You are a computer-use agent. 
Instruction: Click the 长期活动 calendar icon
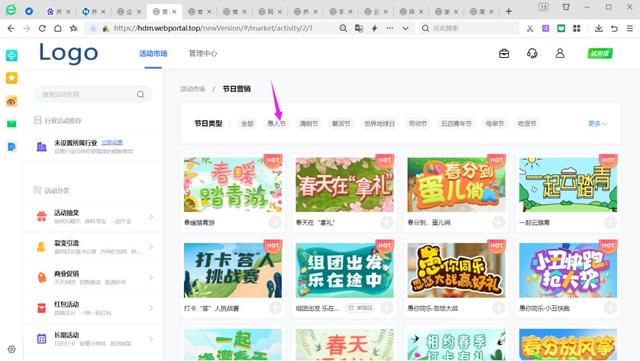point(42,339)
